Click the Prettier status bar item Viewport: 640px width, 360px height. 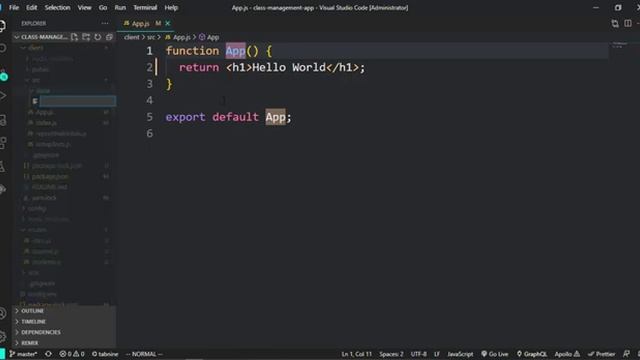coord(601,354)
